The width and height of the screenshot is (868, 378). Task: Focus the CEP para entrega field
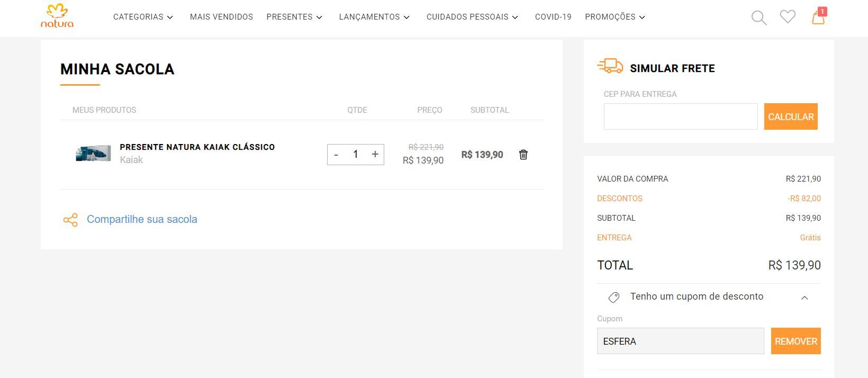click(x=681, y=116)
